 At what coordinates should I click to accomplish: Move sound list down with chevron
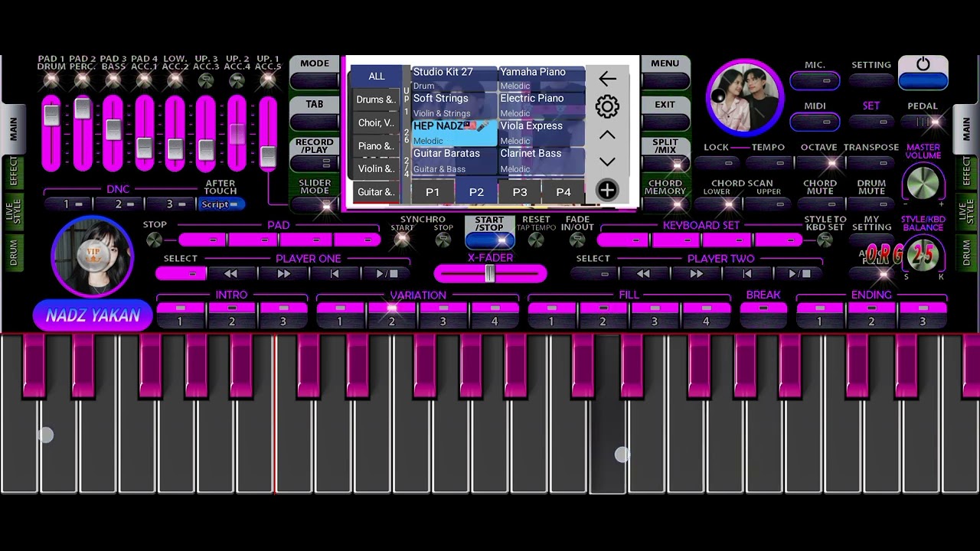(607, 161)
